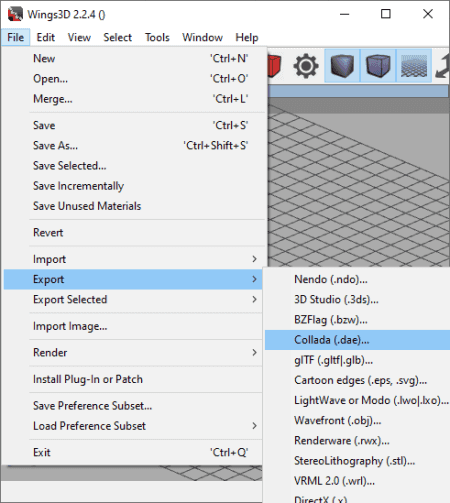450x503 pixels.
Task: Export as Wavefront (.obj)...
Action: pos(357,420)
